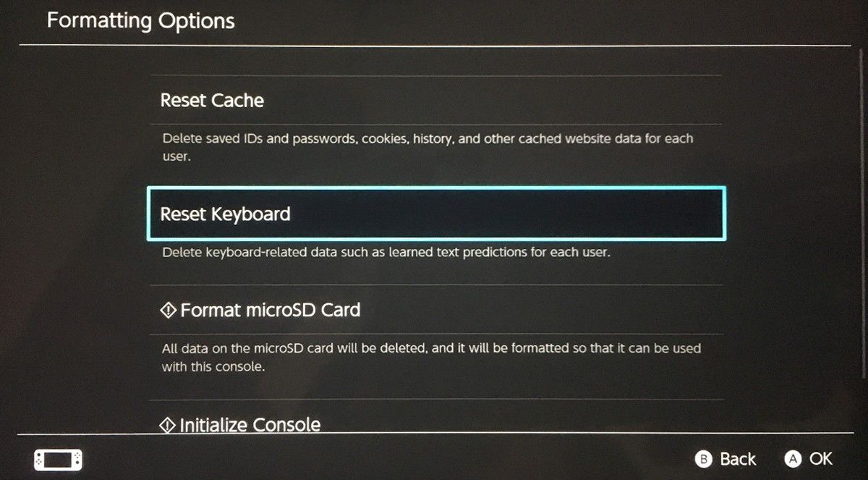868x480 pixels.
Task: Click the header divider line below the title
Action: point(434,46)
